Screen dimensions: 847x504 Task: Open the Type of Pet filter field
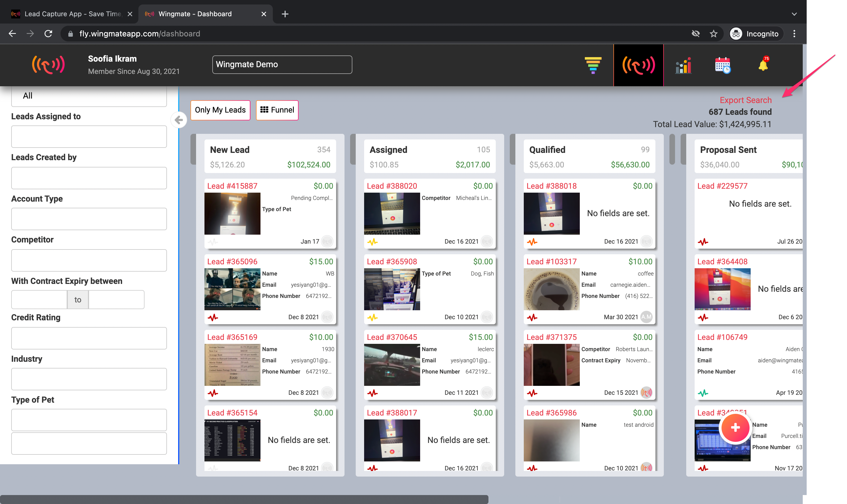tap(89, 420)
